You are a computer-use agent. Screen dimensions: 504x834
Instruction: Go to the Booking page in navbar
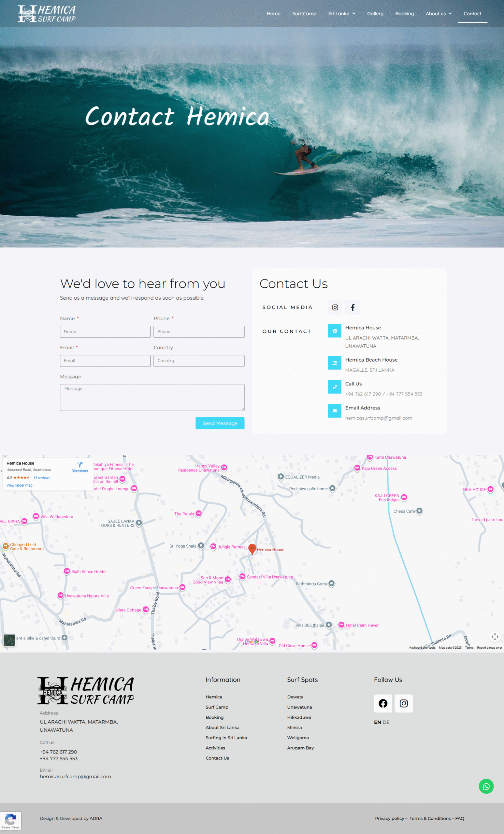point(404,14)
